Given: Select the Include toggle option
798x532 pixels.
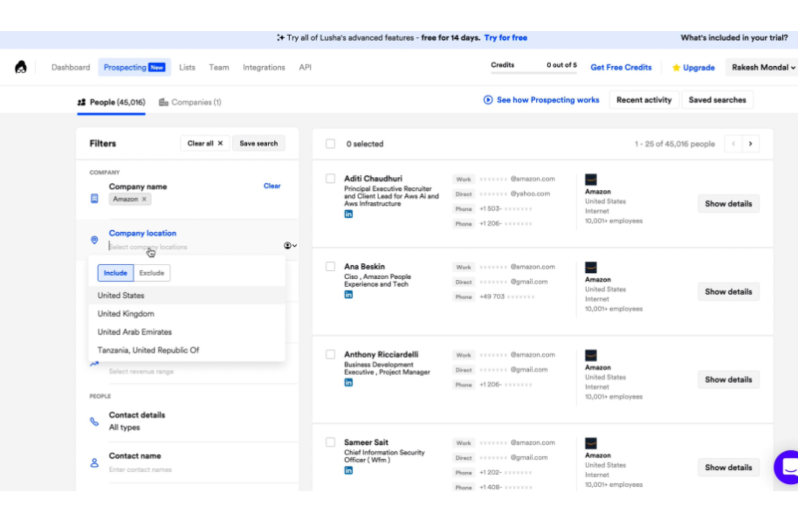Looking at the screenshot, I should (115, 273).
